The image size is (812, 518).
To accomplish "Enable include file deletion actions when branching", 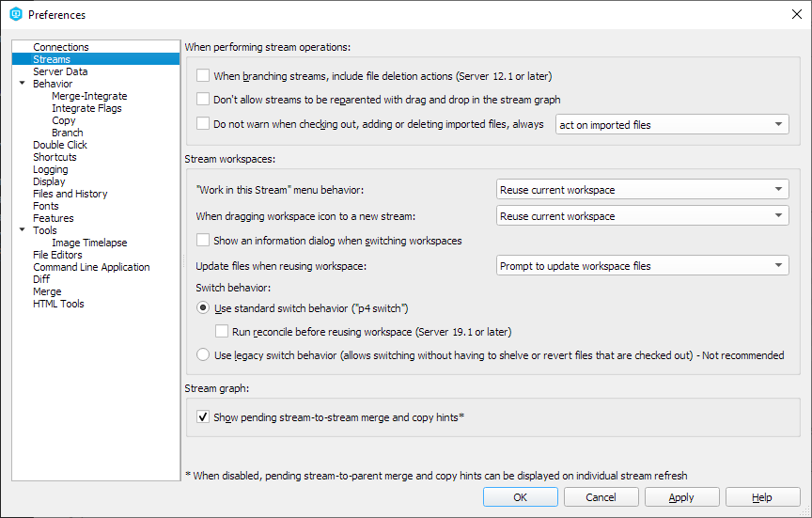I will 203,75.
